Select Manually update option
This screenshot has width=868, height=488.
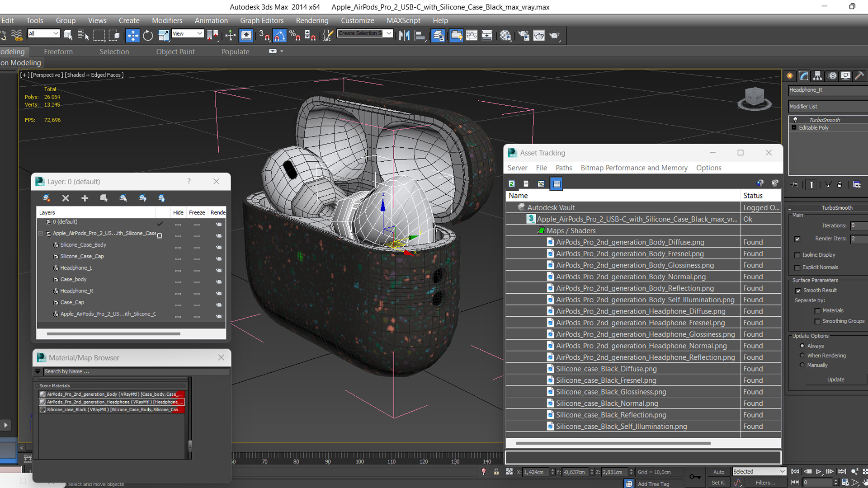(x=802, y=365)
